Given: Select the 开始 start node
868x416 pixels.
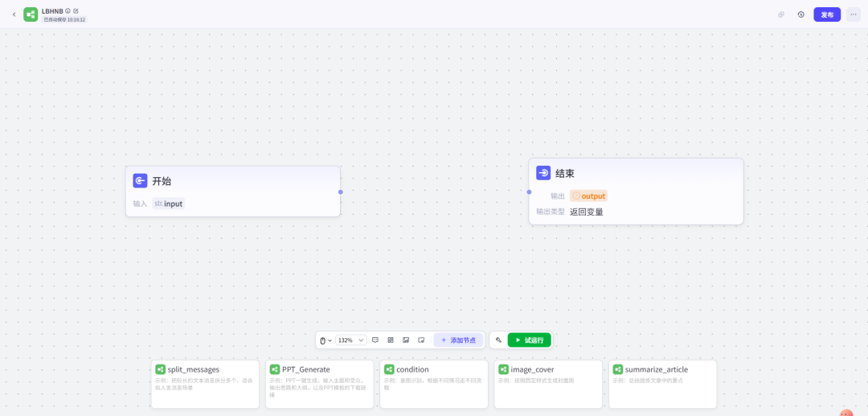Looking at the screenshot, I should [232, 191].
